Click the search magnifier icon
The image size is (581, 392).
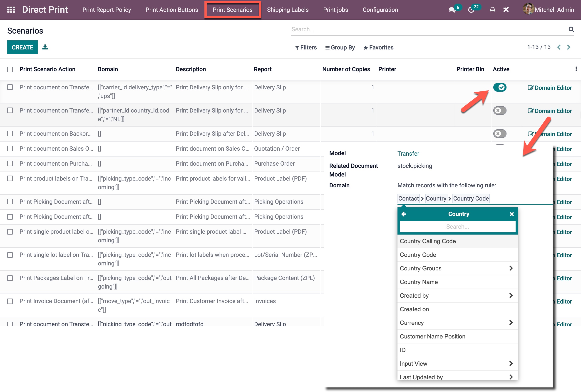click(x=571, y=29)
